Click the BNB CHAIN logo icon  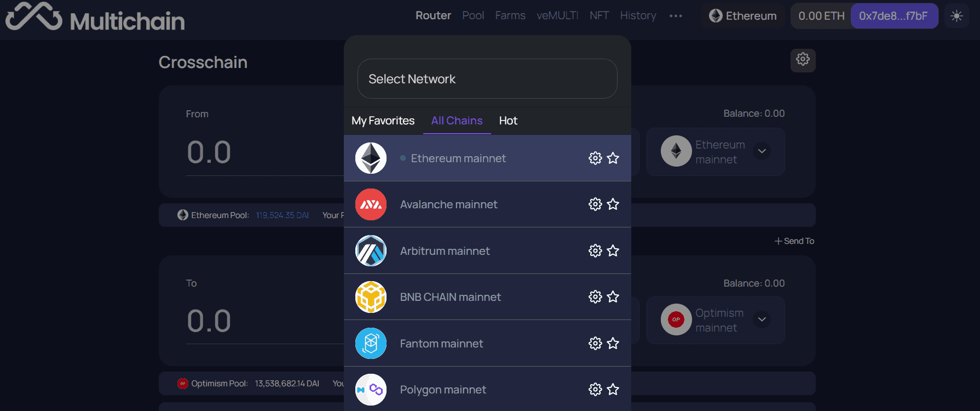click(371, 297)
